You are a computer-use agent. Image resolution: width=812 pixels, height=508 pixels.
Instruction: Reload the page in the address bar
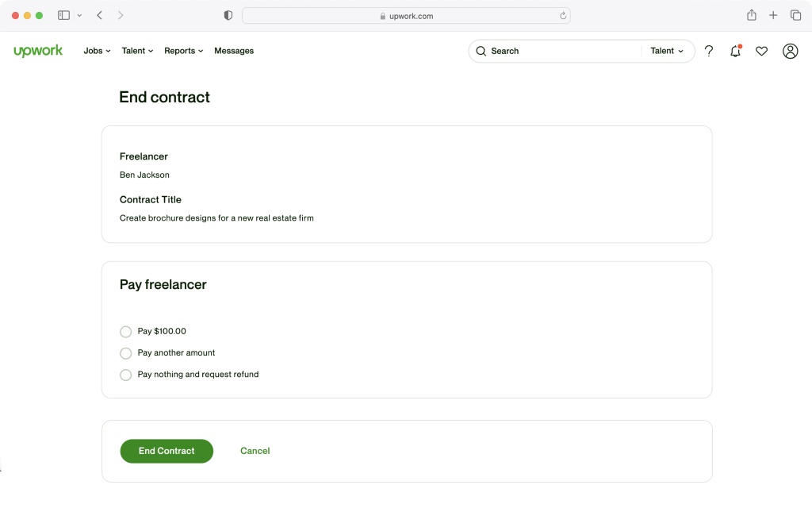[x=563, y=16]
